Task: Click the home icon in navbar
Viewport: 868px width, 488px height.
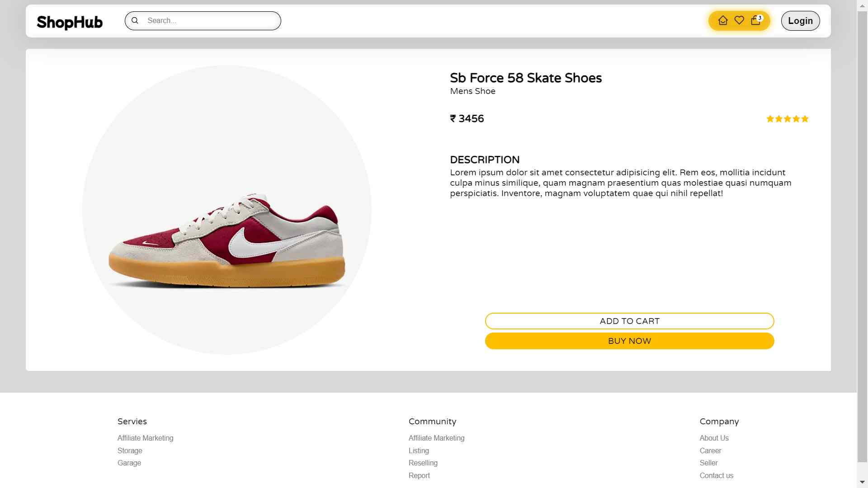Action: click(x=722, y=21)
